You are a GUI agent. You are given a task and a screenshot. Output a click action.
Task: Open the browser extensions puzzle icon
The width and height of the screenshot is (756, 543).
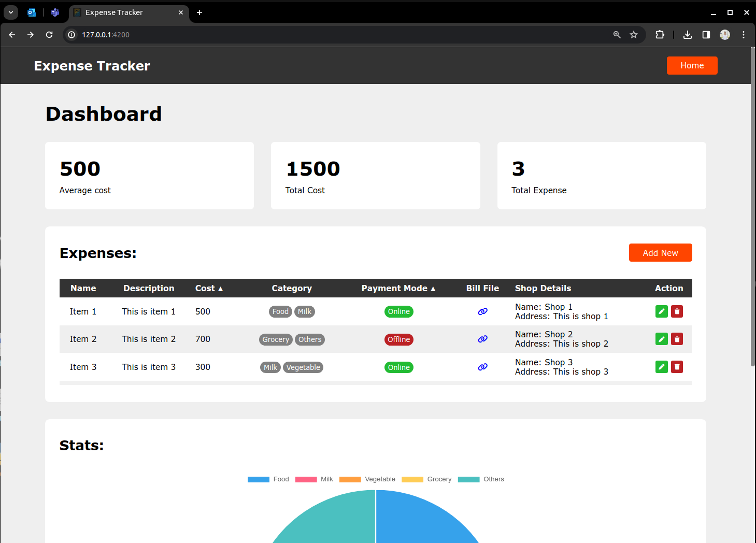pos(660,35)
